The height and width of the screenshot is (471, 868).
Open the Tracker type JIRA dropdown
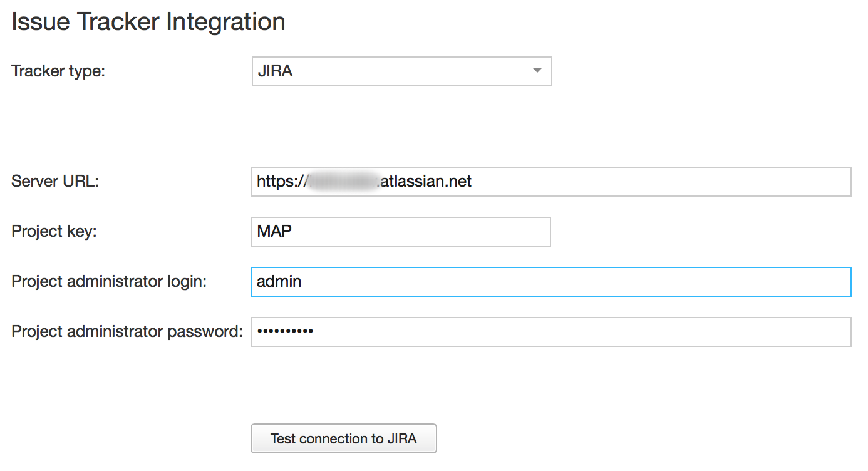(401, 71)
